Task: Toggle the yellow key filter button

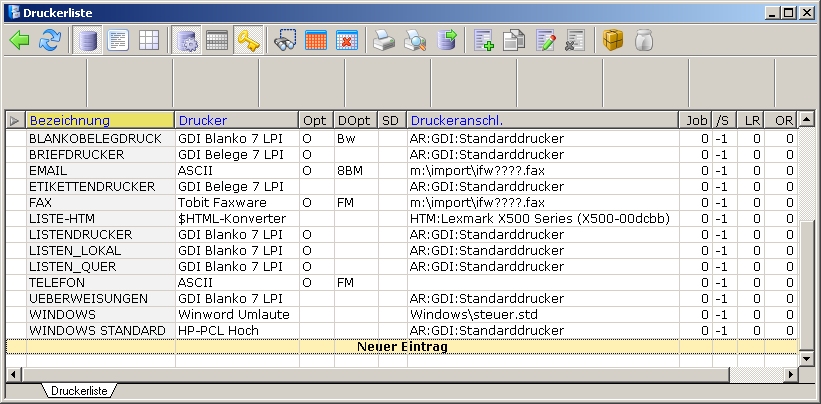Action: click(248, 41)
